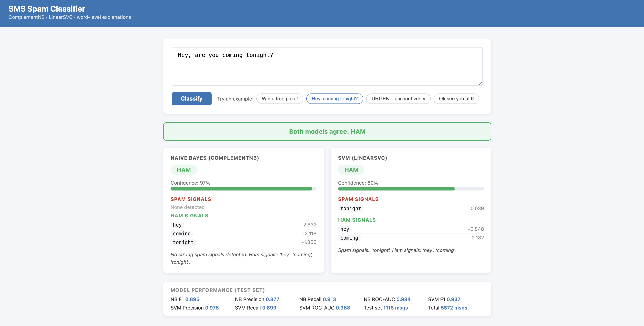Click the SVM ROC-AUC 0.988 value

coord(343,308)
